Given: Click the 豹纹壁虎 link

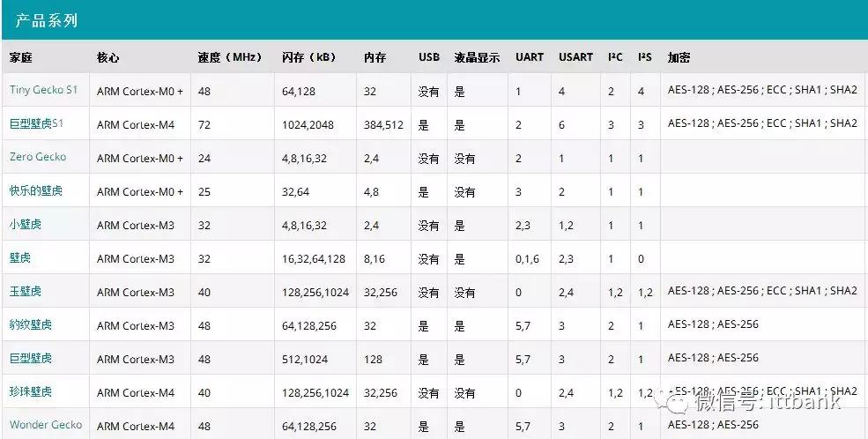Looking at the screenshot, I should (x=31, y=324).
